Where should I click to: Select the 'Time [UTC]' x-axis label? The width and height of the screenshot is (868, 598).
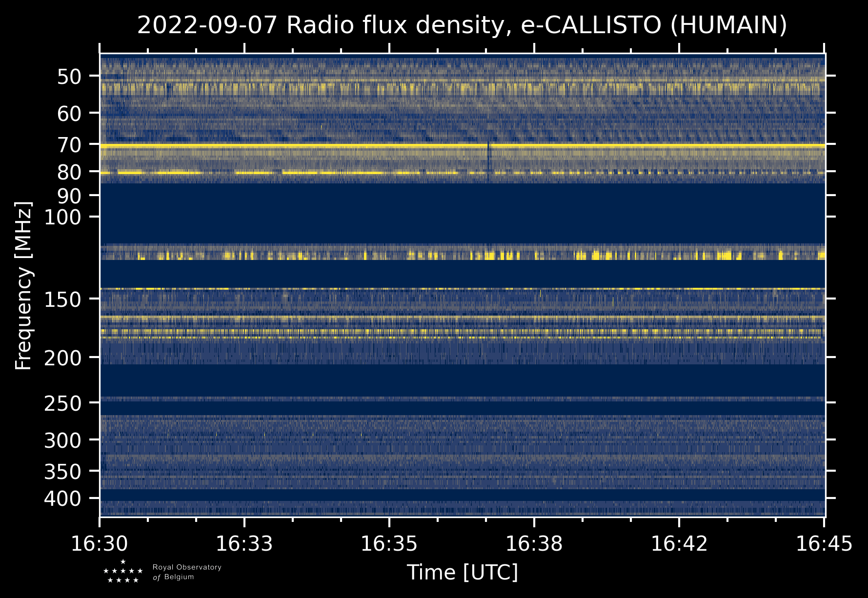coord(462,572)
